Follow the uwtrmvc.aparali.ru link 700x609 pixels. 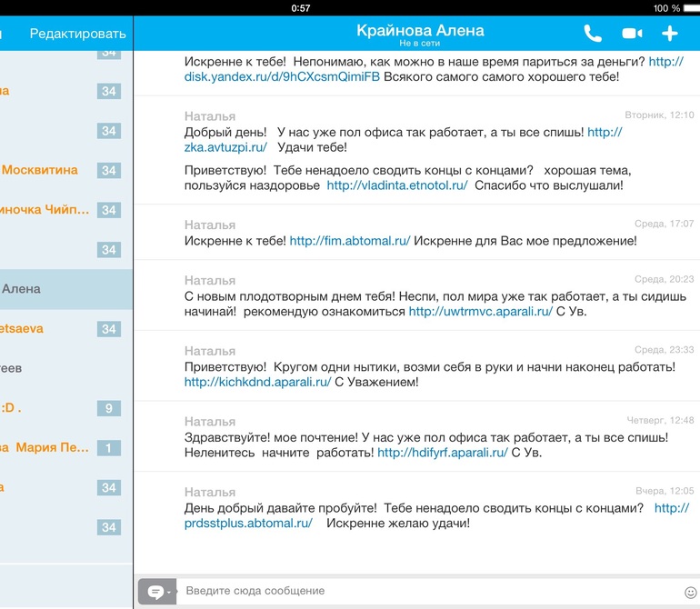pyautogui.click(x=480, y=311)
